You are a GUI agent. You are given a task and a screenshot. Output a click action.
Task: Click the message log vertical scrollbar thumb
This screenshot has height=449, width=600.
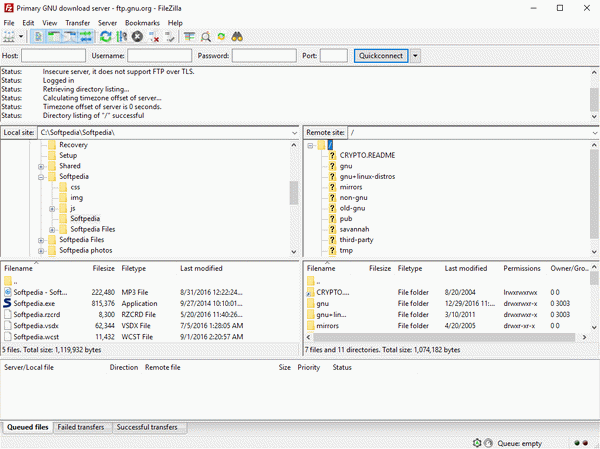[594, 100]
